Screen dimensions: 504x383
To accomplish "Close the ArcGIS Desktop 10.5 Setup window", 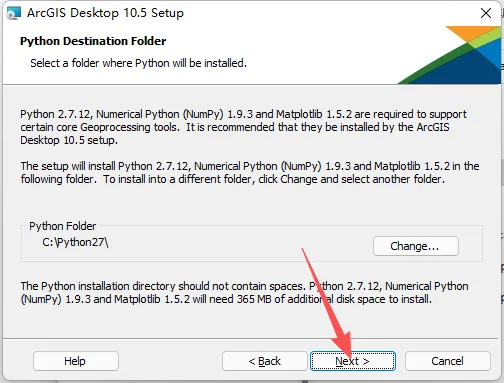I will 486,13.
